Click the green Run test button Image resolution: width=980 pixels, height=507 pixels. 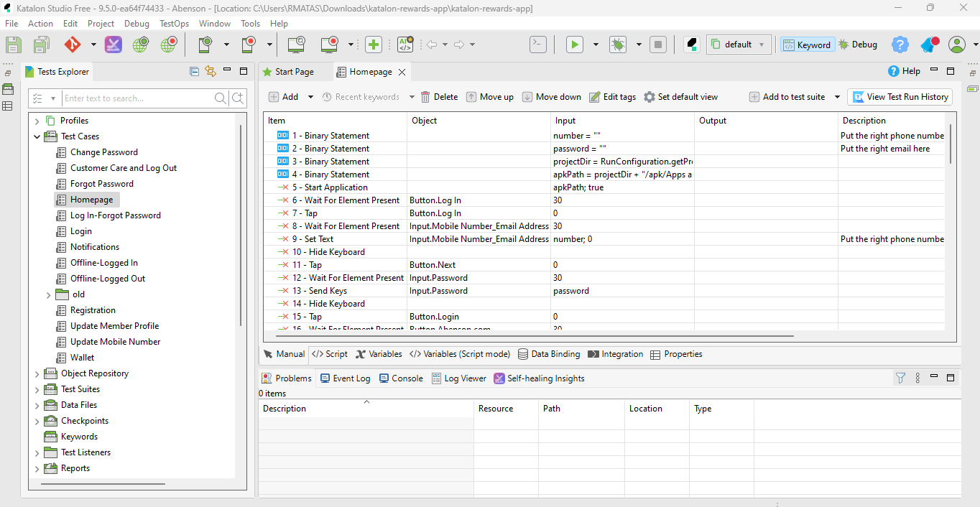[574, 45]
